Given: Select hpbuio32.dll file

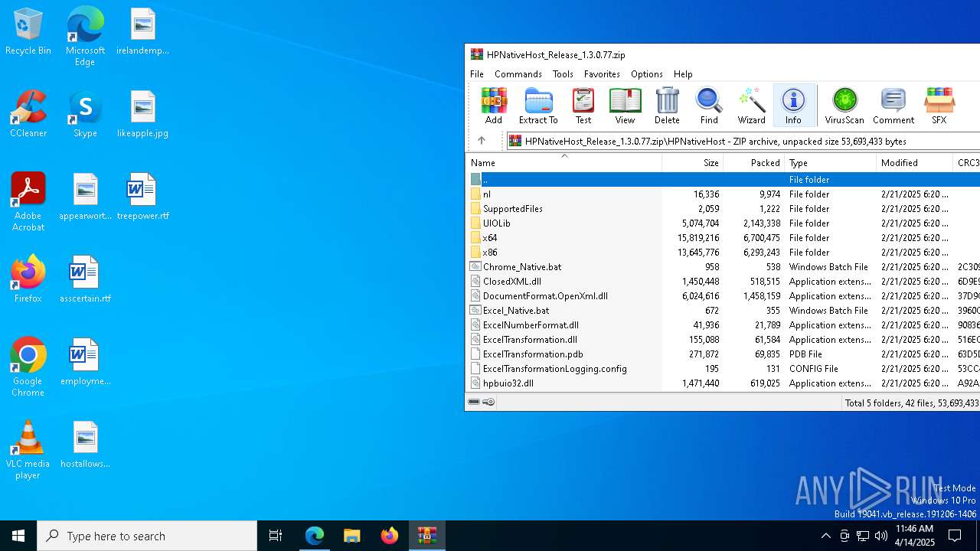Looking at the screenshot, I should pos(723,383).
